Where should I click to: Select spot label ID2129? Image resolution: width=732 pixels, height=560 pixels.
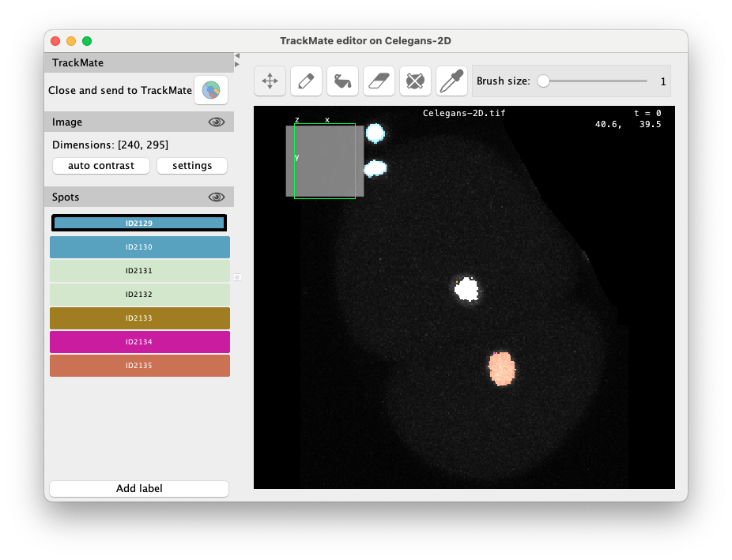(x=139, y=223)
